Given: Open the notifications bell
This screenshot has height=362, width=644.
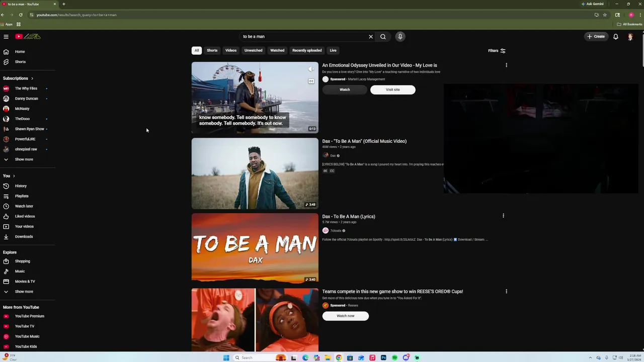Looking at the screenshot, I should click(615, 37).
